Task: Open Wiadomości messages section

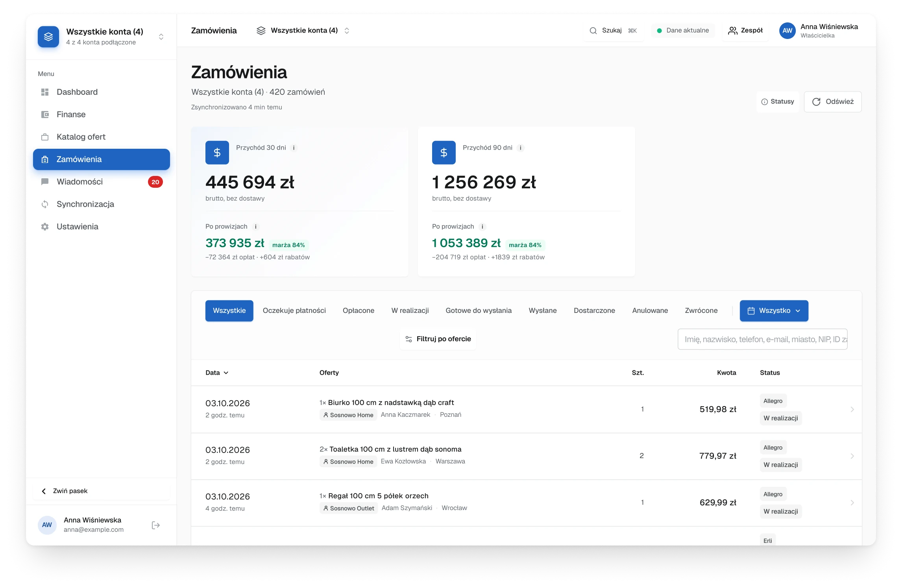Action: tap(102, 182)
